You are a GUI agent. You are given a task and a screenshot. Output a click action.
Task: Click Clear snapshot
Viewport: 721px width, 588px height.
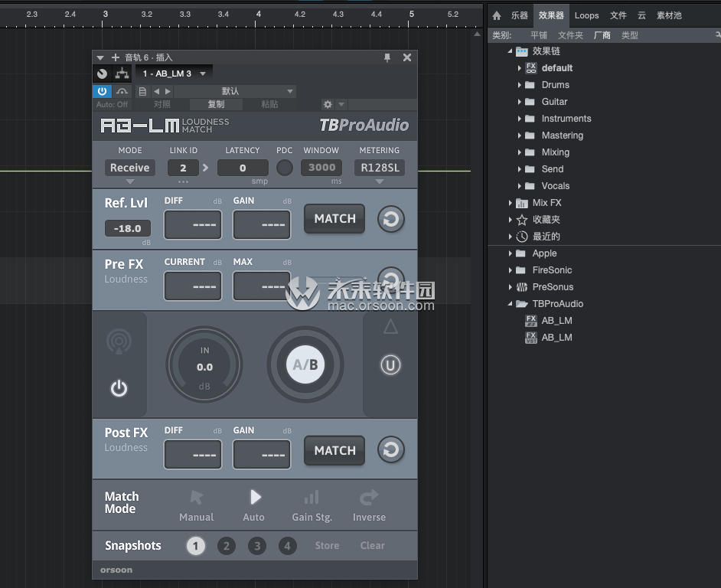tap(372, 546)
